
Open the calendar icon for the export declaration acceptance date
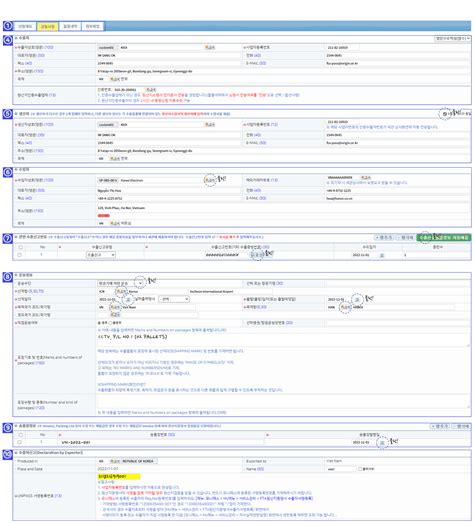[x=382, y=255]
